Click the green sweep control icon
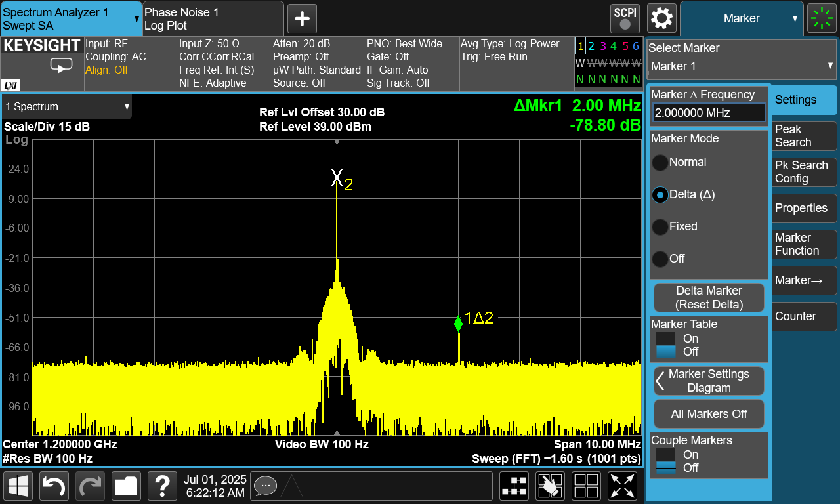Screen dimensions: 840x504 822,18
